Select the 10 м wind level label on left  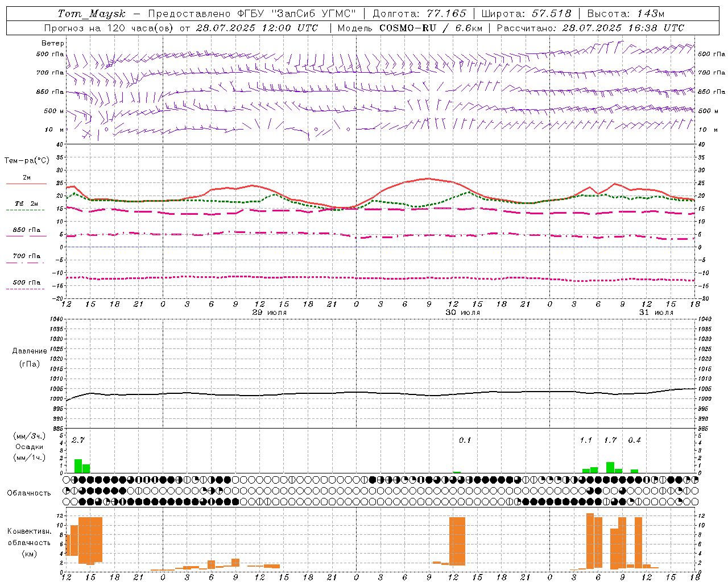[55, 130]
